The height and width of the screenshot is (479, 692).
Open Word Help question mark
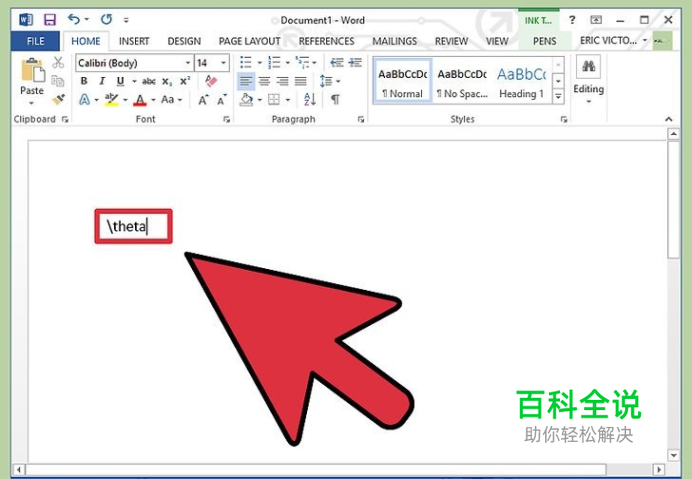coord(572,20)
